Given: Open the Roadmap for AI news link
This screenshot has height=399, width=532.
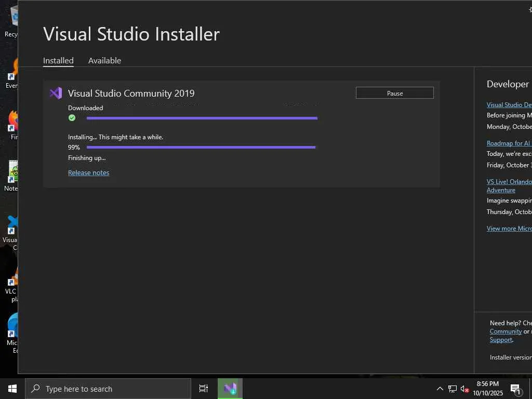Looking at the screenshot, I should tap(509, 143).
